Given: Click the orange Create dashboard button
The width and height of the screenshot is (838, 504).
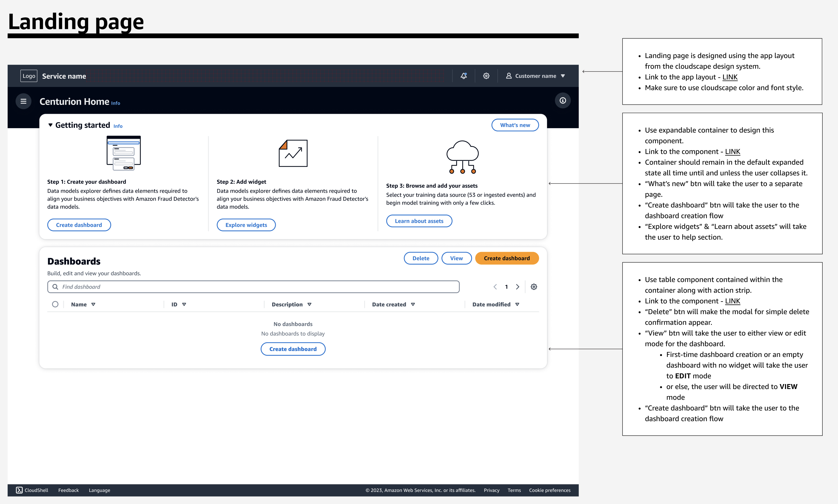Looking at the screenshot, I should (x=507, y=258).
